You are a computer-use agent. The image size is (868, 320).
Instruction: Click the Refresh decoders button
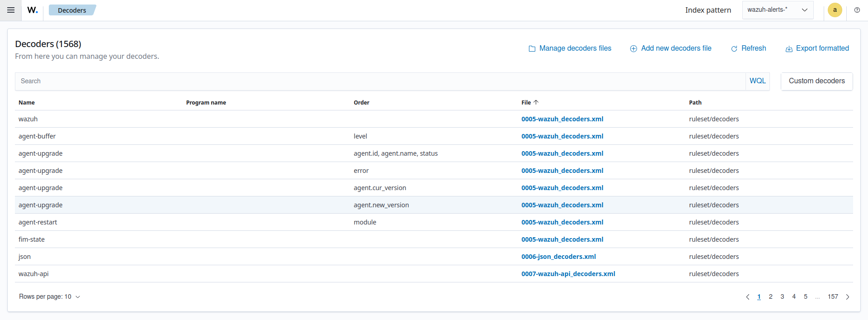coord(749,48)
